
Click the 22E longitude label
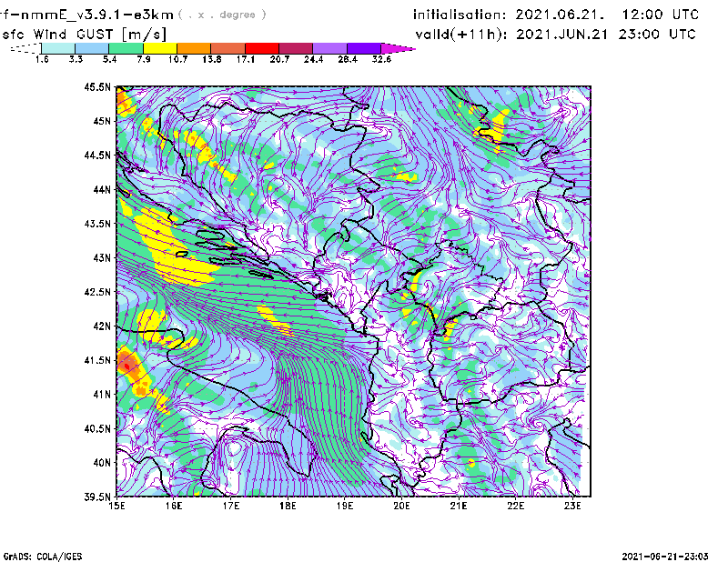pos(516,506)
